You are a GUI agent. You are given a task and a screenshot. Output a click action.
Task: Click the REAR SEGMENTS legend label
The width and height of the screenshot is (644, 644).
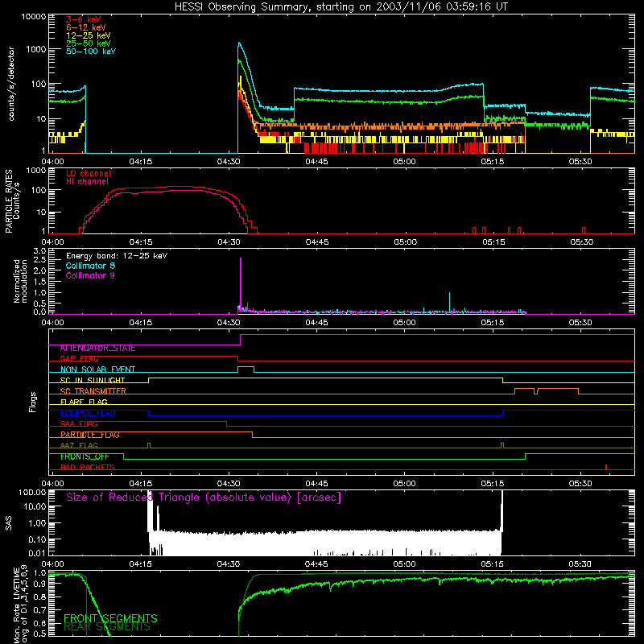tap(107, 627)
